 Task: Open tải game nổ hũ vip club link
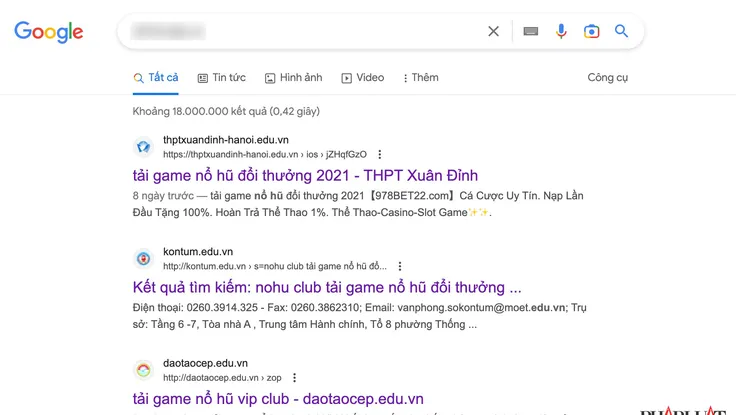point(278,399)
